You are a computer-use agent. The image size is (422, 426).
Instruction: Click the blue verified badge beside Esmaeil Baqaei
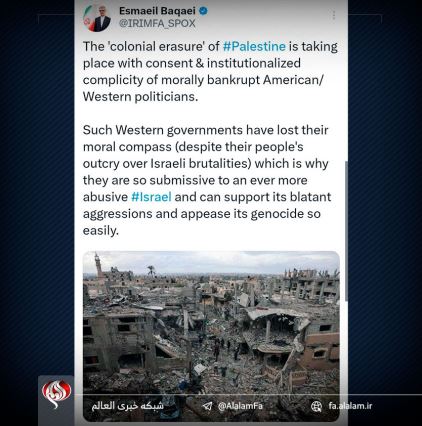203,11
